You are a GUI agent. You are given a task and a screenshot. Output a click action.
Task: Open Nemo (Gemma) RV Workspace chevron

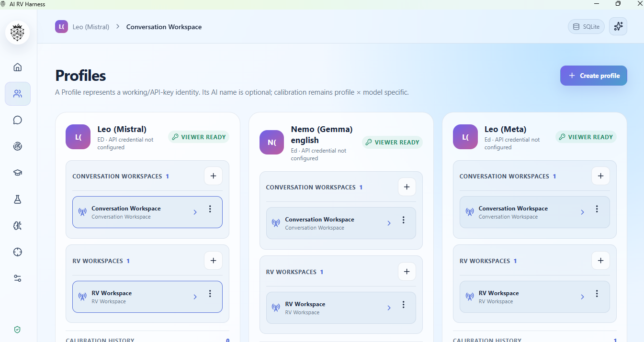(389, 308)
